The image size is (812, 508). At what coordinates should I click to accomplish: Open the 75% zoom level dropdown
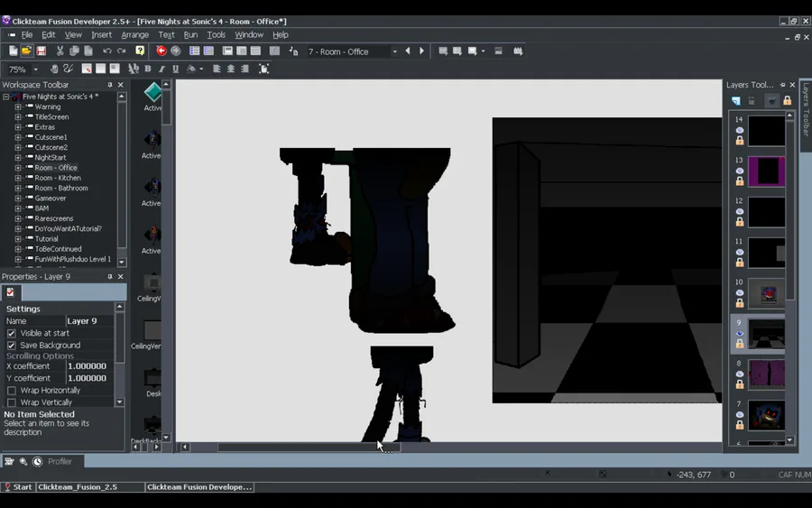[x=36, y=69]
